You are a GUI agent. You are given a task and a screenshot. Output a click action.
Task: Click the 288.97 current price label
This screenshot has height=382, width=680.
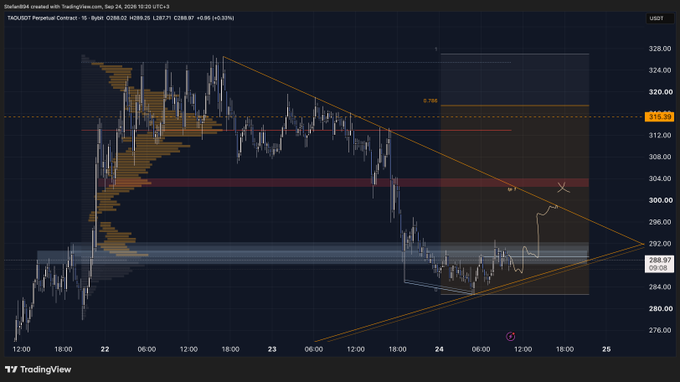click(x=659, y=264)
